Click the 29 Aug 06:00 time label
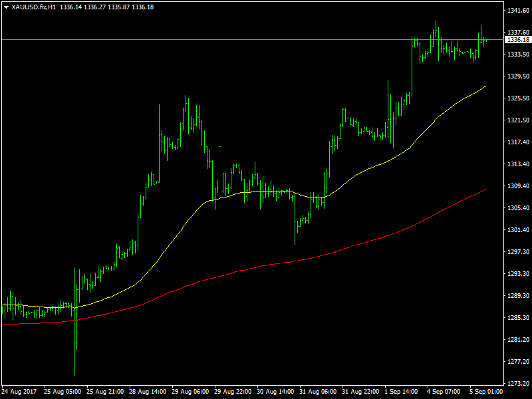 coord(190,392)
